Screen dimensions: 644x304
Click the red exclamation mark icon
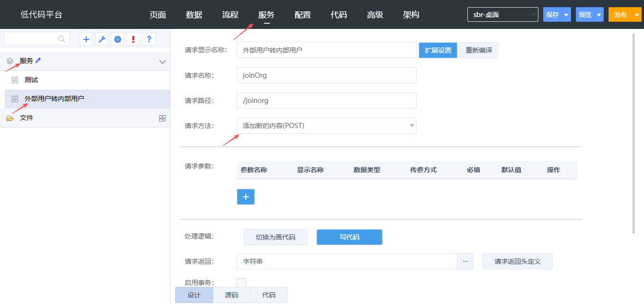tap(133, 39)
